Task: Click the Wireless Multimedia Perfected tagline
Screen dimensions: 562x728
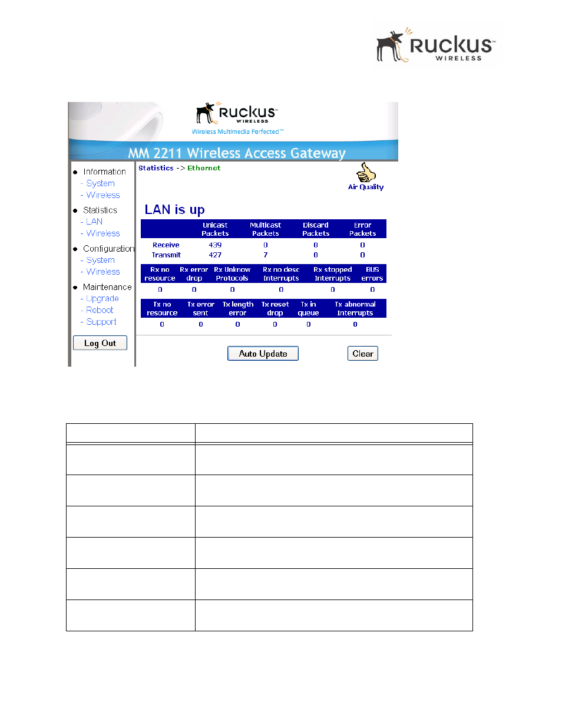Action: click(237, 132)
